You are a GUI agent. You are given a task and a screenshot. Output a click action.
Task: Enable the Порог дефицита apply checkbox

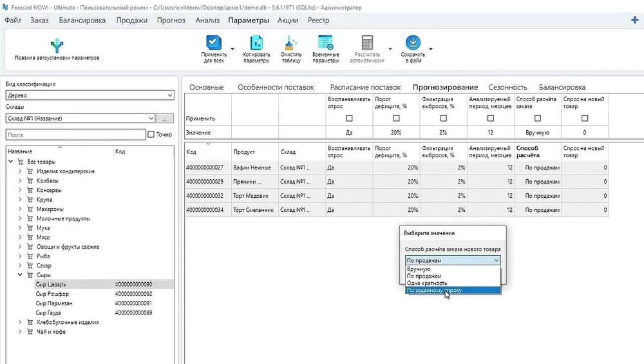396,119
